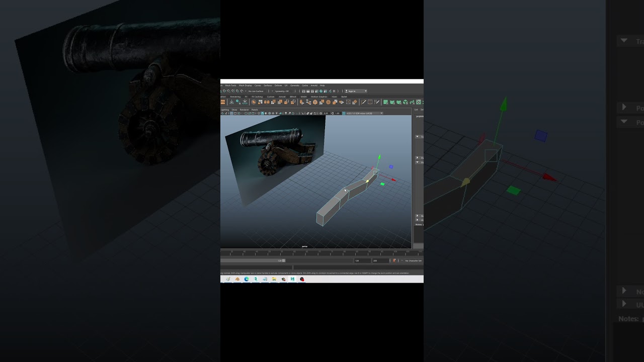Click the orange circular Smooth shelf icon
The image size is (644, 362).
pyautogui.click(x=328, y=102)
